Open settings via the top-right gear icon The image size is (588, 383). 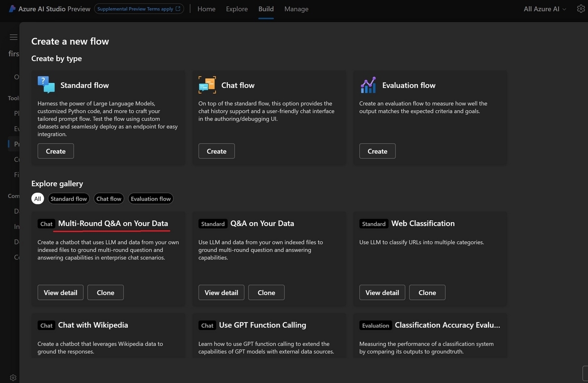[x=581, y=8]
